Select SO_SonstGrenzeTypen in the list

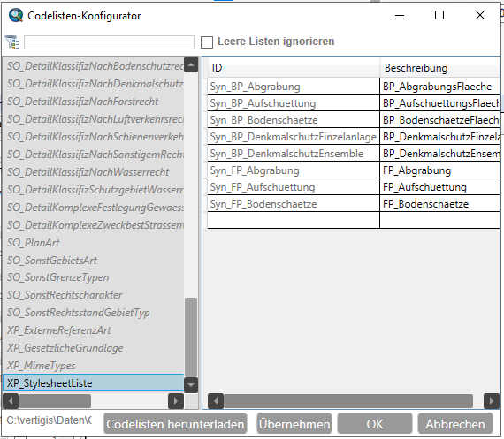click(x=93, y=277)
